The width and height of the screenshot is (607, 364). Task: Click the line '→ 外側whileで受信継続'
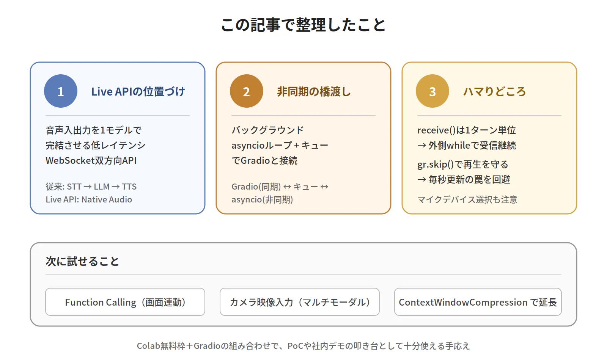(x=467, y=145)
